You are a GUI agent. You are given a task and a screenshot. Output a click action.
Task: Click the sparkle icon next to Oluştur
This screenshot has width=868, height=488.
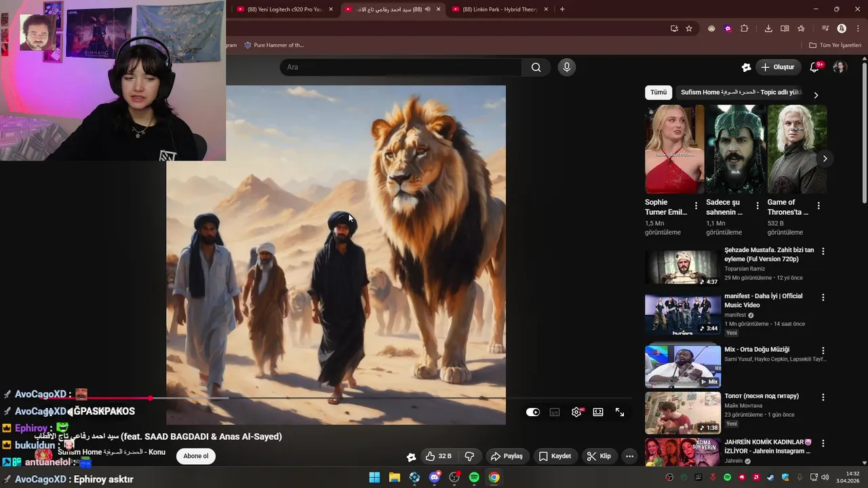[746, 67]
